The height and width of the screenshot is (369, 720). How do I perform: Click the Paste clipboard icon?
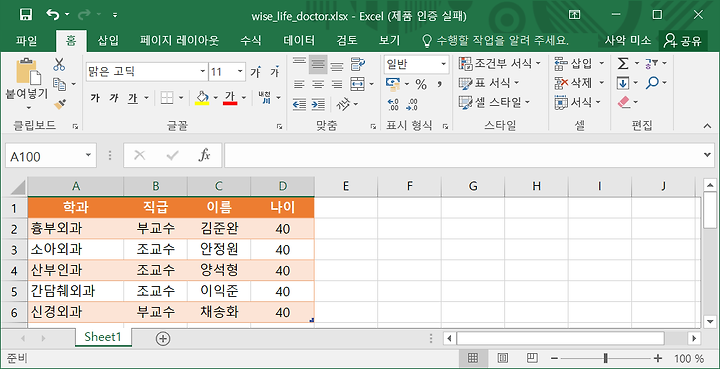27,72
